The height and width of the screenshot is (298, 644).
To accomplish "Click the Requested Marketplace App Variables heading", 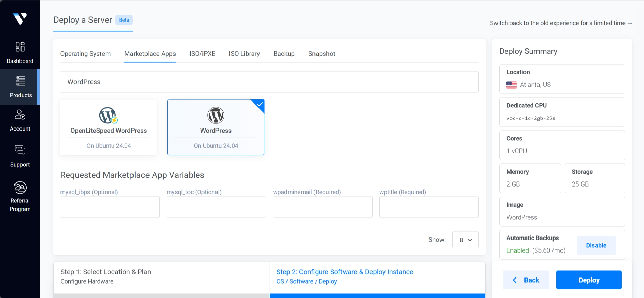I will coord(132,175).
